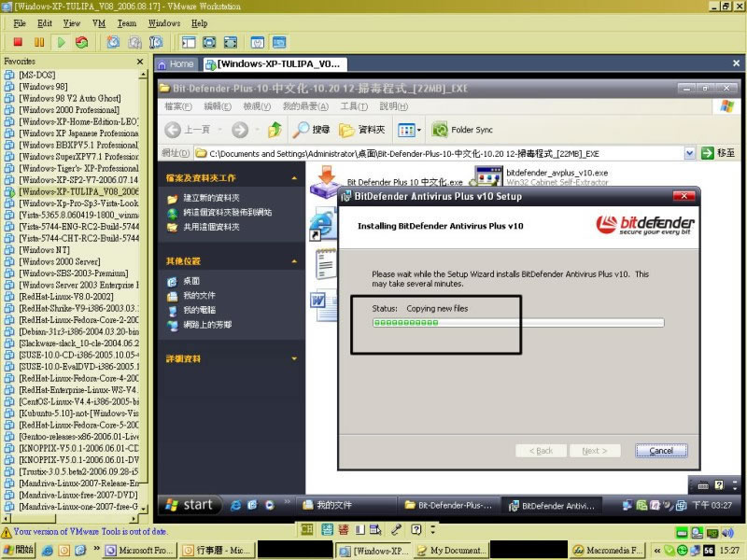The height and width of the screenshot is (560, 747).
Task: Open the VM menu in VMware
Action: click(x=99, y=23)
